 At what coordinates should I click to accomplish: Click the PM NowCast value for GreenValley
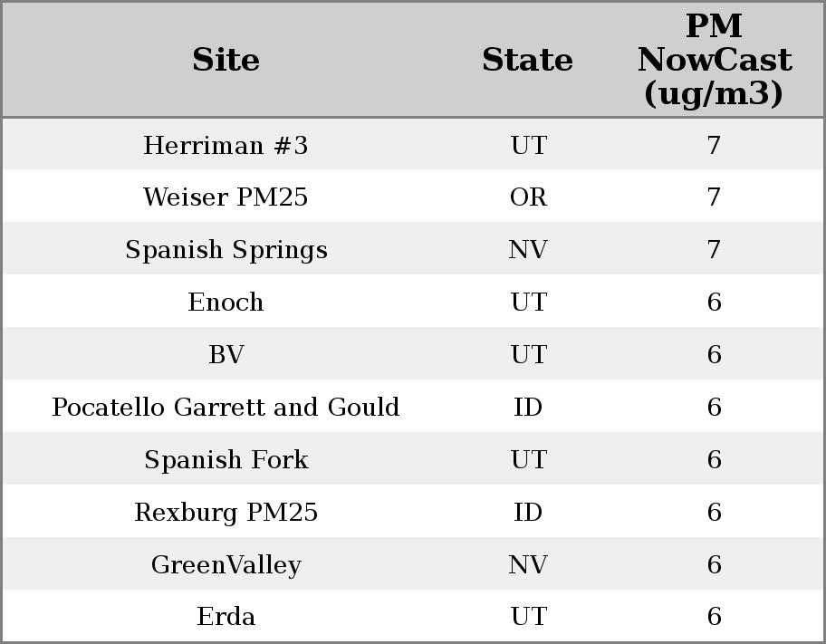714,565
